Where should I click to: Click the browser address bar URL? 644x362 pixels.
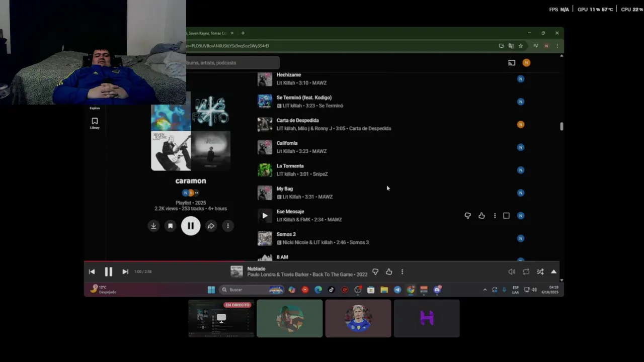point(227,46)
